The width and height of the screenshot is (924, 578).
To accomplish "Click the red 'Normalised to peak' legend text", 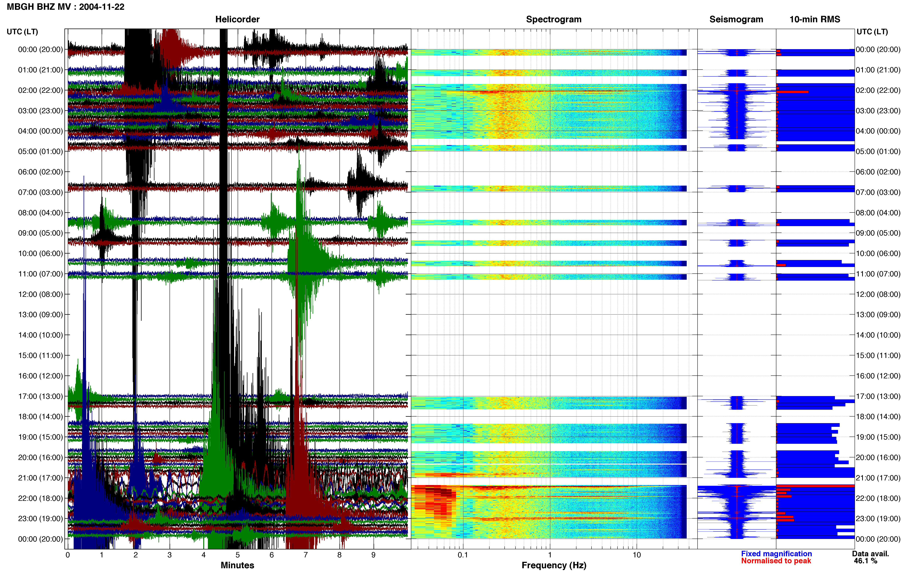I will click(776, 561).
